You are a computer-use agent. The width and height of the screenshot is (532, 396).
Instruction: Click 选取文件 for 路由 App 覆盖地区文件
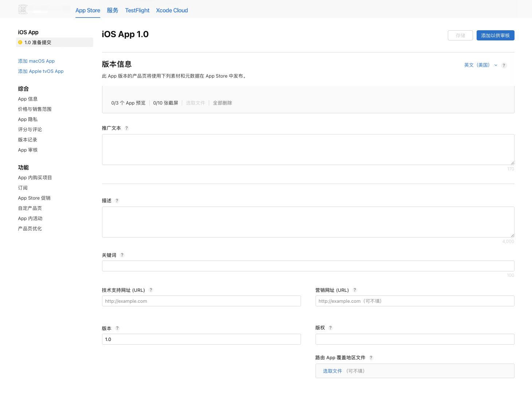pos(332,371)
